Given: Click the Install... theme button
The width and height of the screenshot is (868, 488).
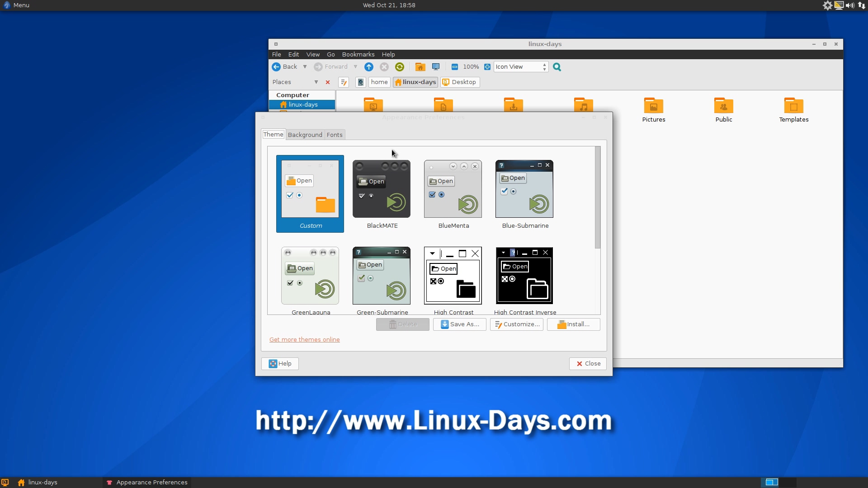Looking at the screenshot, I should coord(574,324).
